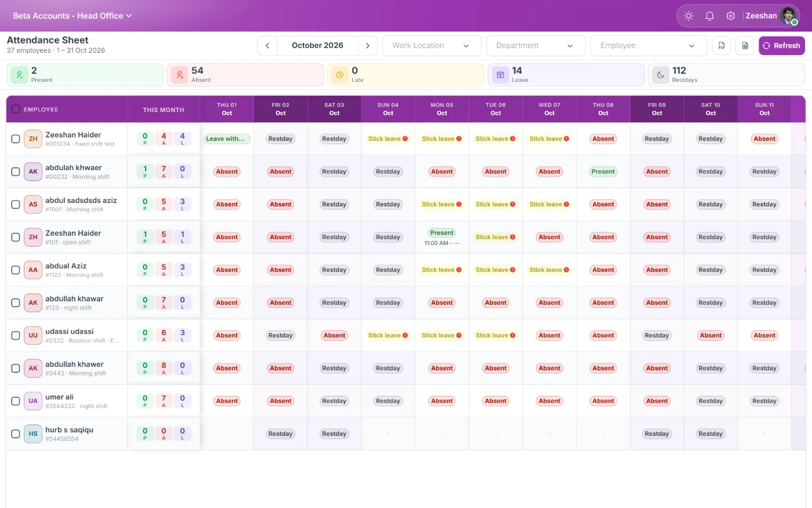
Task: Expand the Department filter
Action: coord(535,45)
